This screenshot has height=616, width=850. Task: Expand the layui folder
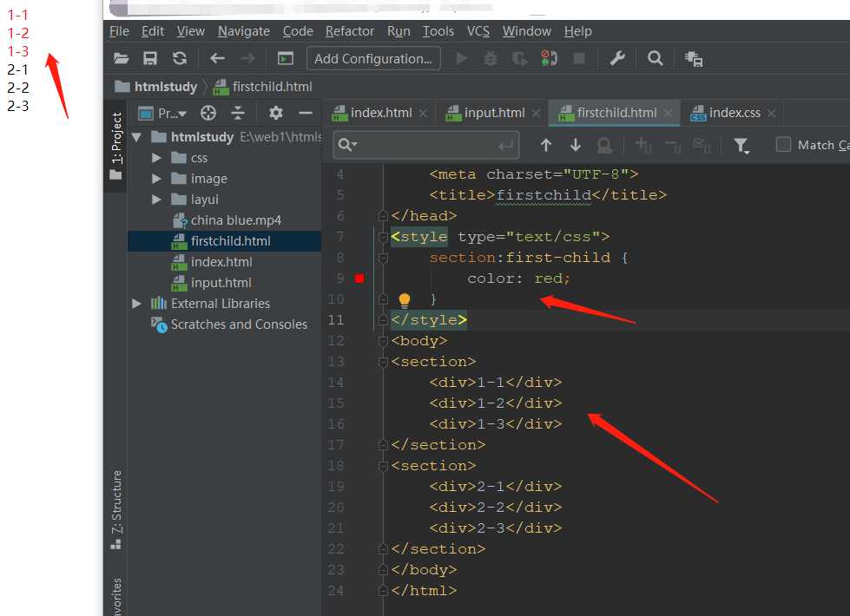(156, 200)
